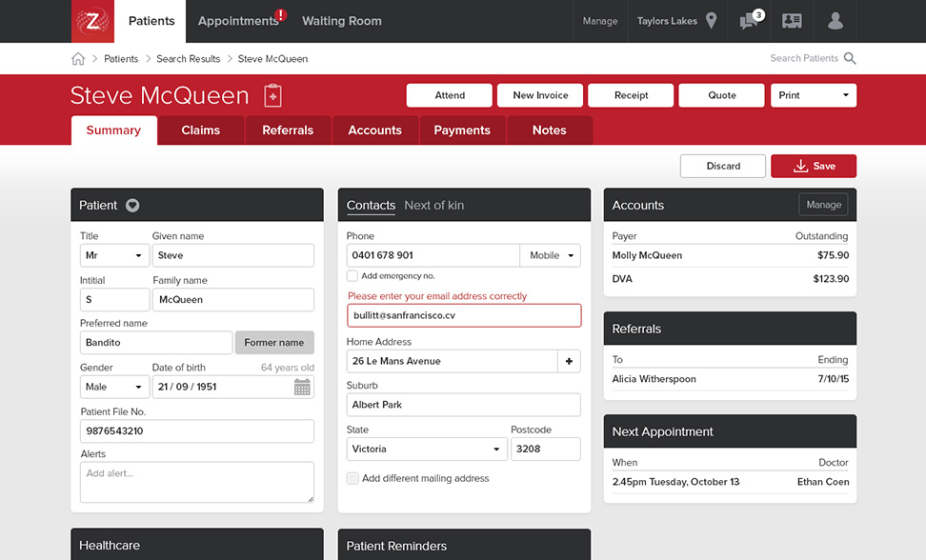Click the Z logo icon in the header

point(92,21)
